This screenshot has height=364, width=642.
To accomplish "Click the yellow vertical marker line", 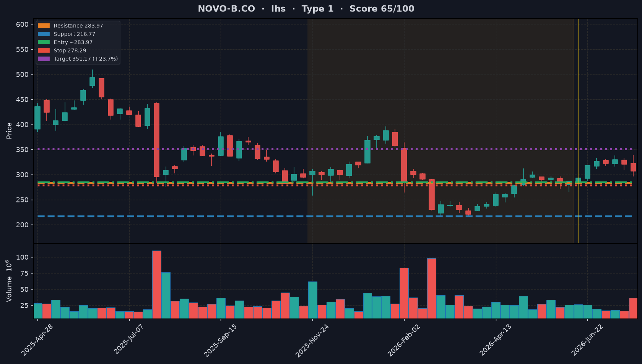I will point(578,131).
